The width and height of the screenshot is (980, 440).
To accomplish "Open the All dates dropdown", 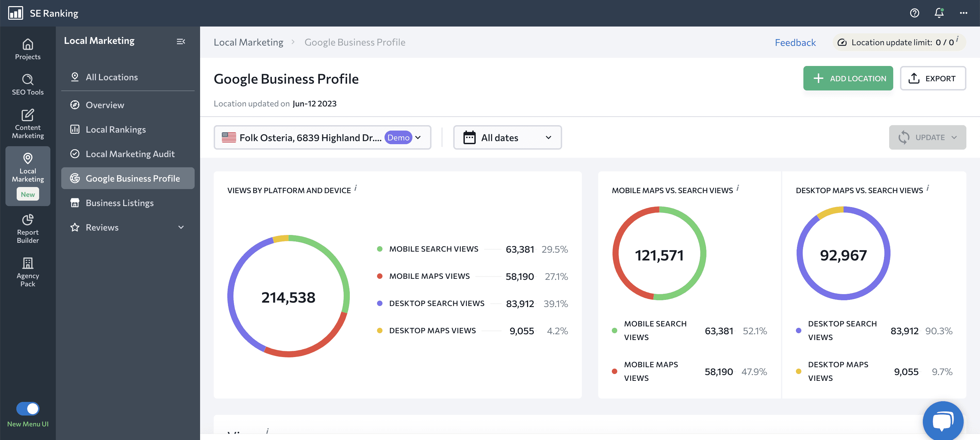I will click(x=507, y=137).
